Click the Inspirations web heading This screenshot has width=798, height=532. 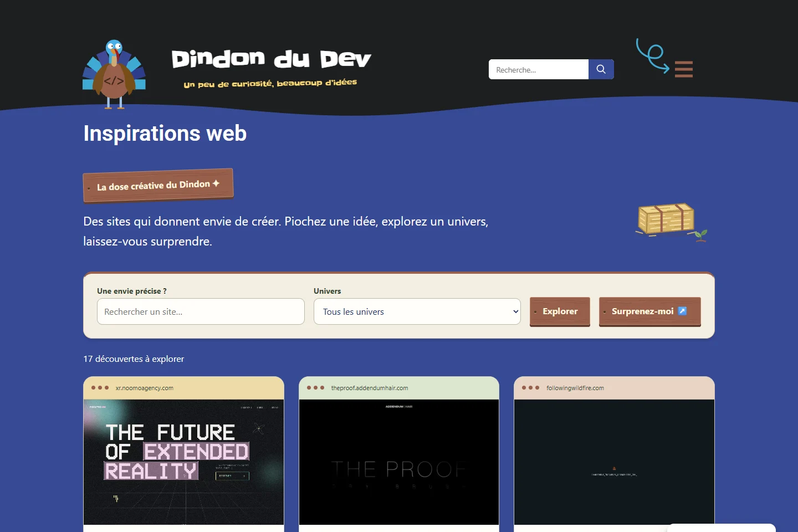click(165, 134)
